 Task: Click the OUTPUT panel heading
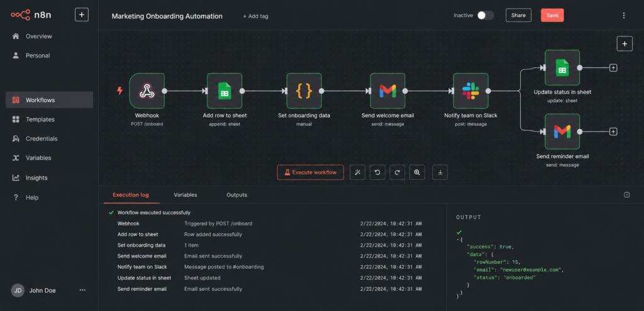click(469, 217)
